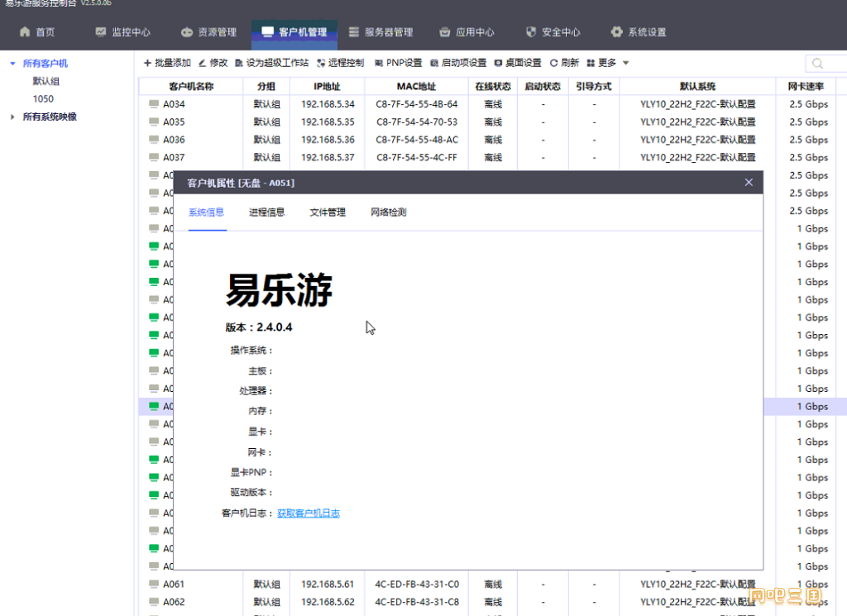Image resolution: width=847 pixels, height=616 pixels.
Task: Sort by the 分组 column header
Action: 266,86
